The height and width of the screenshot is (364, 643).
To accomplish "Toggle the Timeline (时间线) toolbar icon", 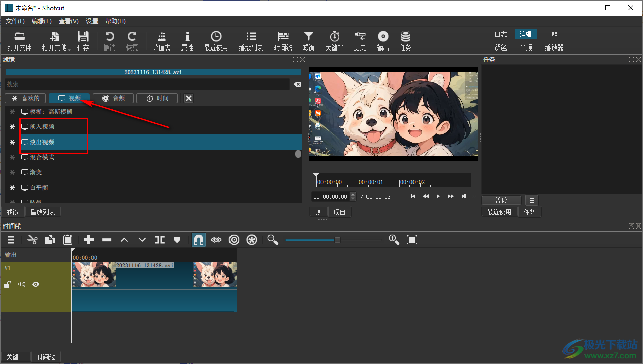I will [283, 41].
